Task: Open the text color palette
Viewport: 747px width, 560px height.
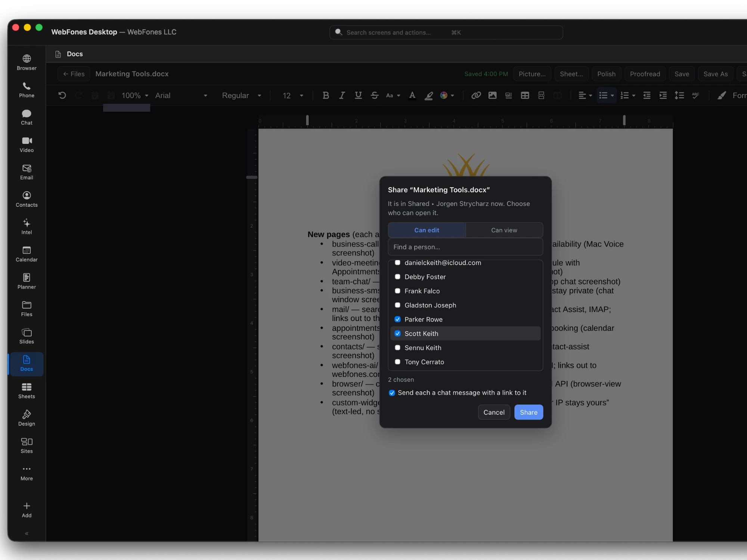Action: (x=447, y=96)
